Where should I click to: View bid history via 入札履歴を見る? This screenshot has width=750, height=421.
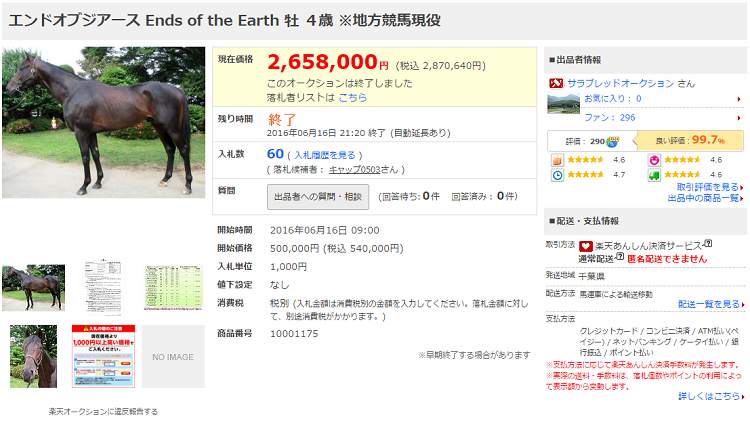click(x=323, y=155)
